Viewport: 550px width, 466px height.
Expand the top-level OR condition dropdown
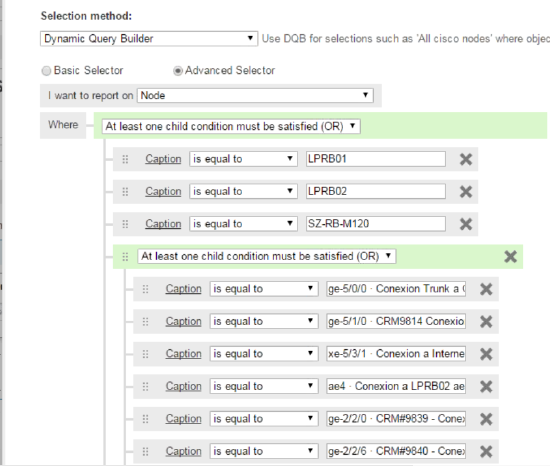point(231,126)
